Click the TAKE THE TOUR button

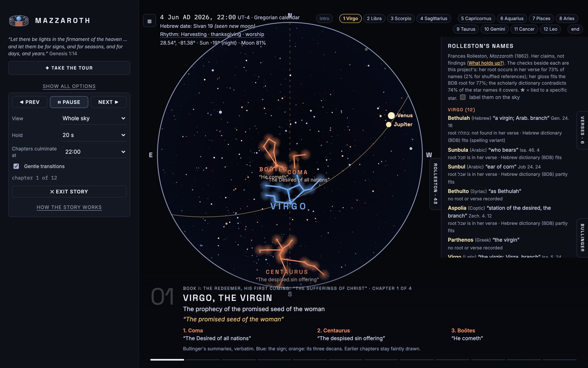coord(69,68)
